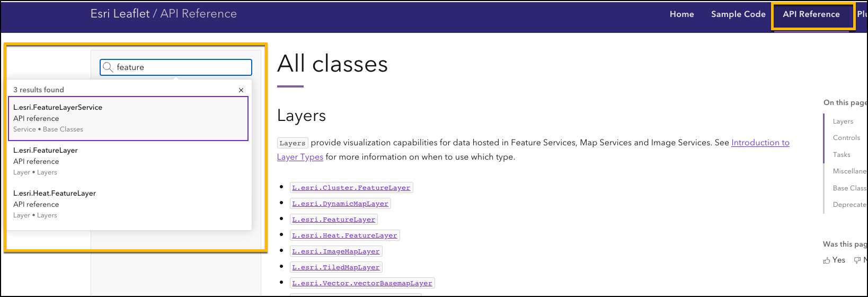This screenshot has width=868, height=297.
Task: Open the L.esri.ImageMapLayer class link
Action: (335, 251)
